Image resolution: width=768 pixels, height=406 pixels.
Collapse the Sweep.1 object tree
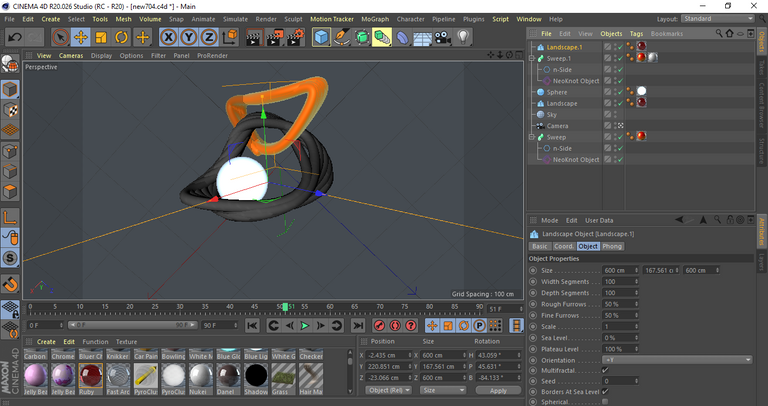531,58
